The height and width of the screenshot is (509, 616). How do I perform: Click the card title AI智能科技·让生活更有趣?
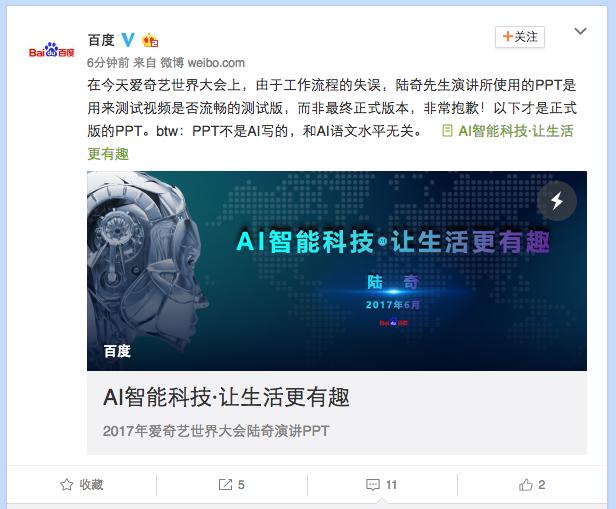click(226, 397)
